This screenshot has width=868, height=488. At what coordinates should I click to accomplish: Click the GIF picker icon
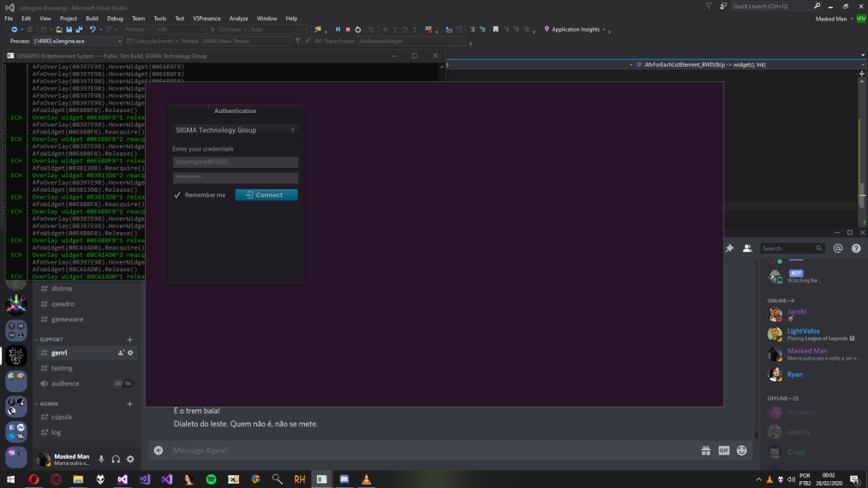pos(724,450)
